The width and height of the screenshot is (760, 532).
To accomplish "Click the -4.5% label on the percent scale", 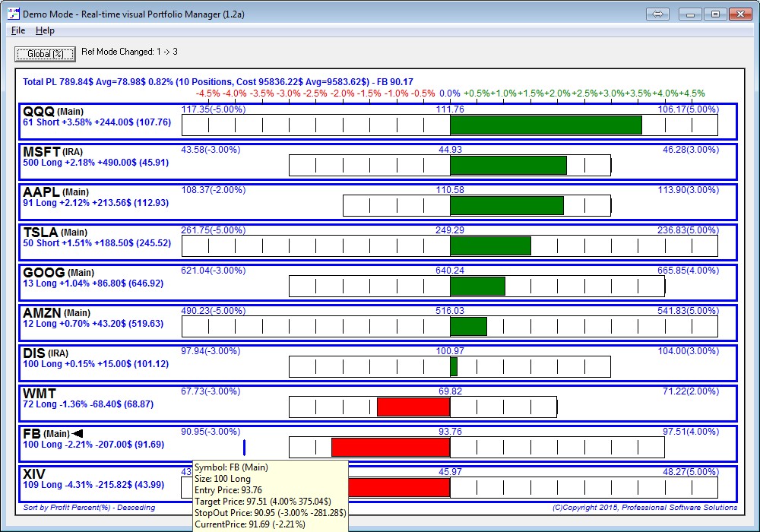I will point(208,93).
